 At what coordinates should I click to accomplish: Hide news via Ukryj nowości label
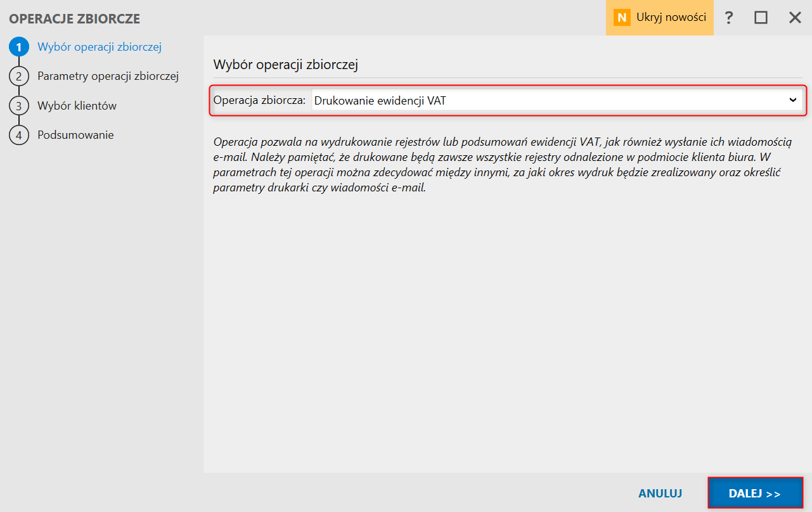pos(671,18)
